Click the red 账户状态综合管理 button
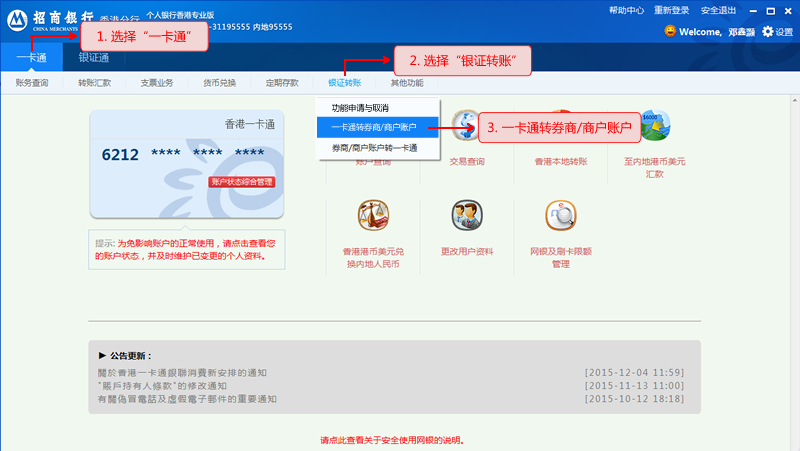The height and width of the screenshot is (451, 800). pos(241,182)
